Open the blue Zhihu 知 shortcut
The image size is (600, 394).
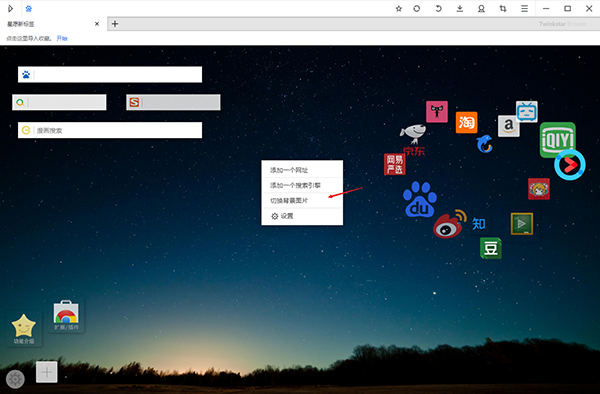[479, 224]
